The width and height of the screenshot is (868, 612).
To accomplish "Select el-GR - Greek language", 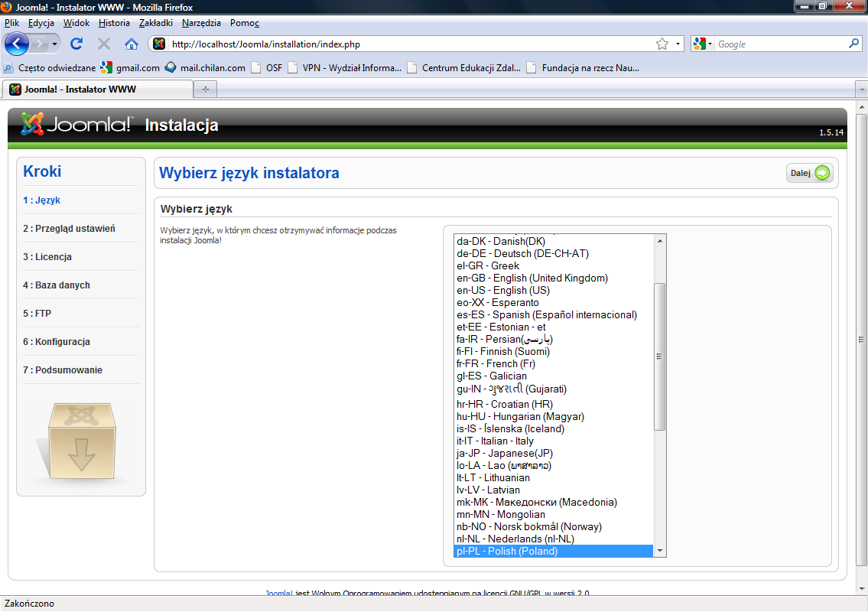I will click(x=554, y=265).
